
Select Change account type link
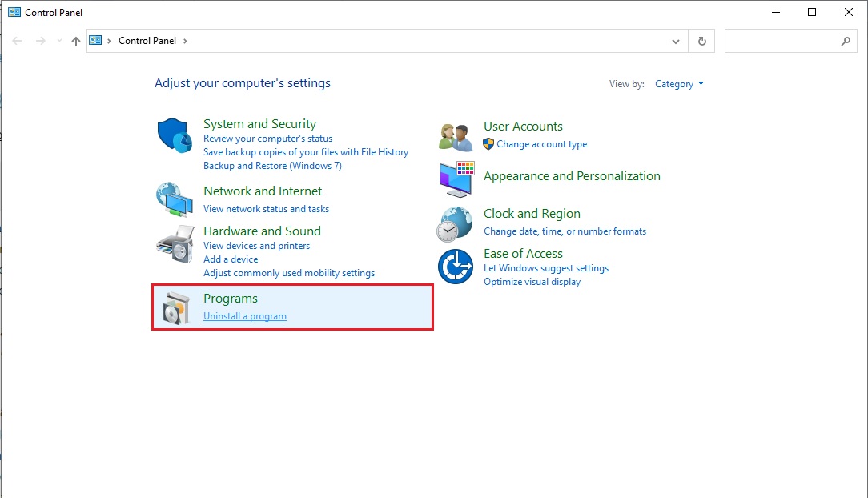[x=541, y=144]
